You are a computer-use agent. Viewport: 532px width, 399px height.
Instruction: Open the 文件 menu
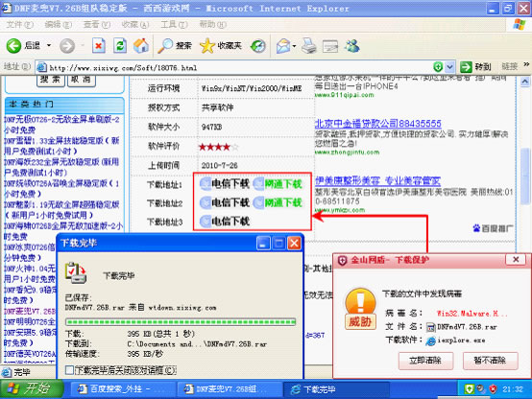(19, 25)
